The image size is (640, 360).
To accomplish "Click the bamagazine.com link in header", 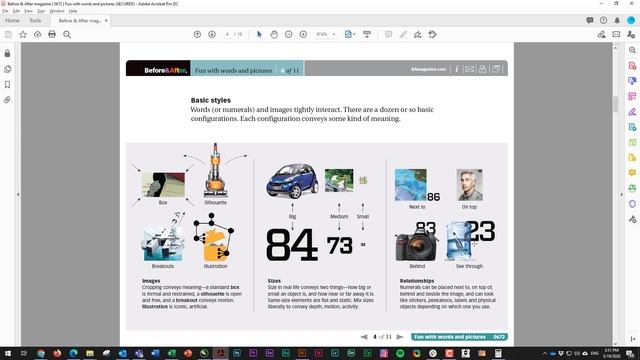I will tap(429, 69).
